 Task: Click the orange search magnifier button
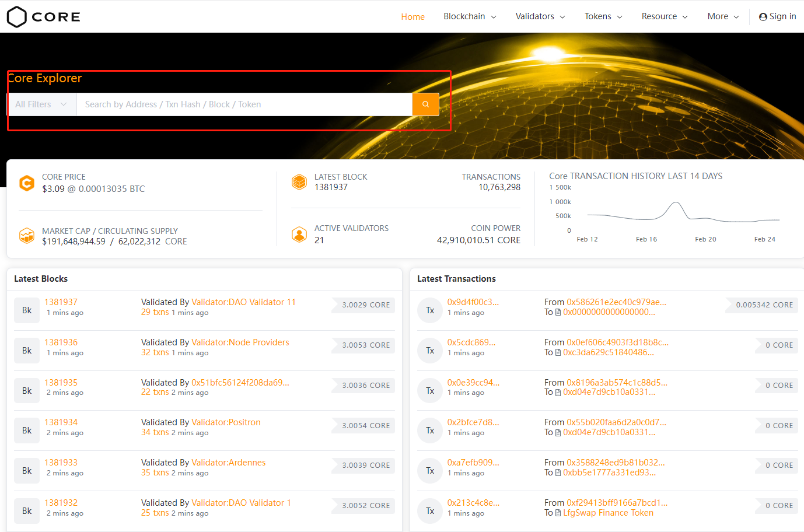(x=425, y=104)
